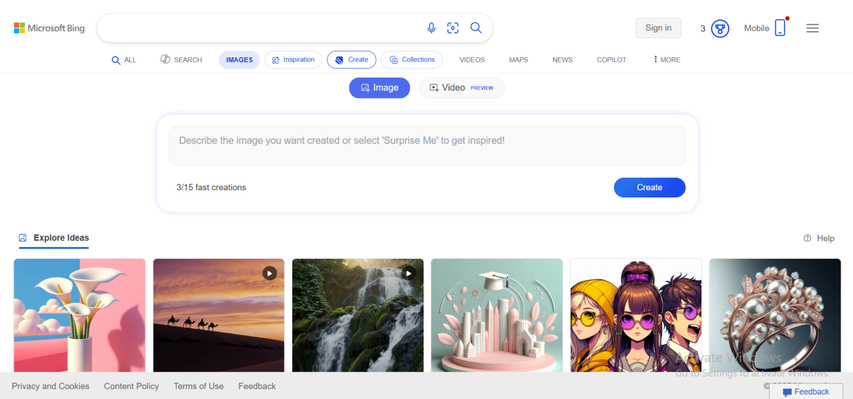
Task: Click the footer Feedback link
Action: tap(257, 386)
